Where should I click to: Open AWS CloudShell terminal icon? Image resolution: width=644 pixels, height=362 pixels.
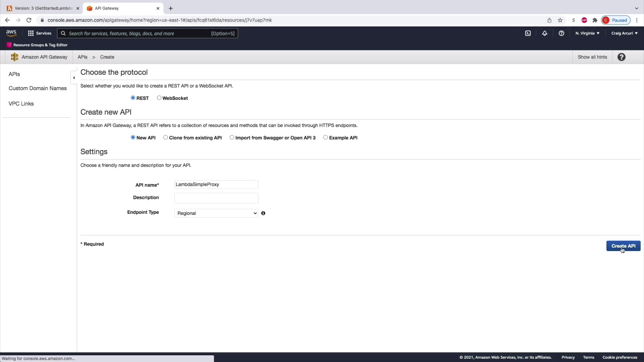pos(528,33)
